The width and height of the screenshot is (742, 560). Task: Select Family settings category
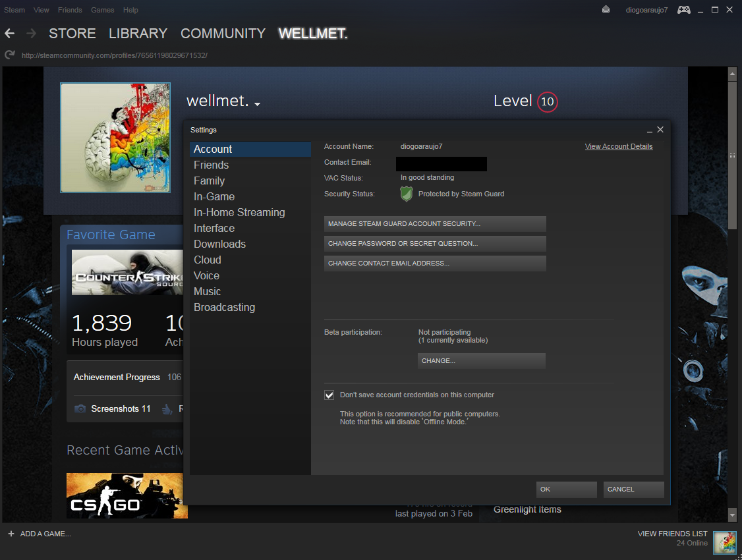pyautogui.click(x=250, y=181)
